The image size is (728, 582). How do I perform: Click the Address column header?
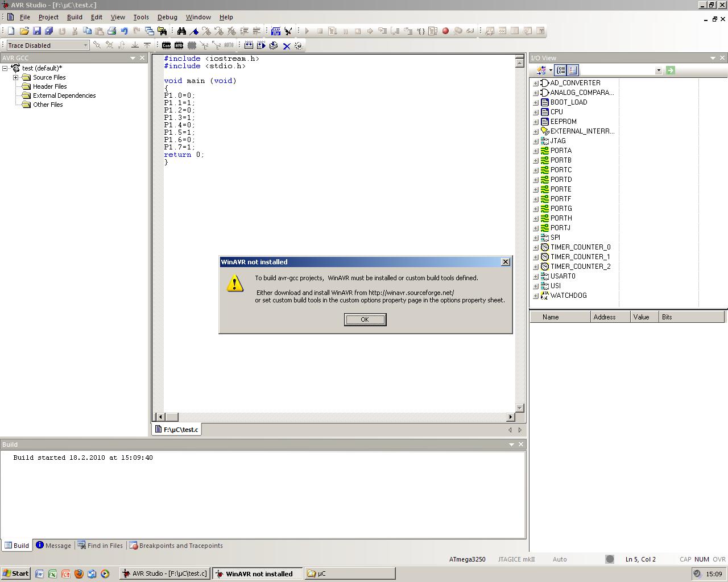coord(610,317)
